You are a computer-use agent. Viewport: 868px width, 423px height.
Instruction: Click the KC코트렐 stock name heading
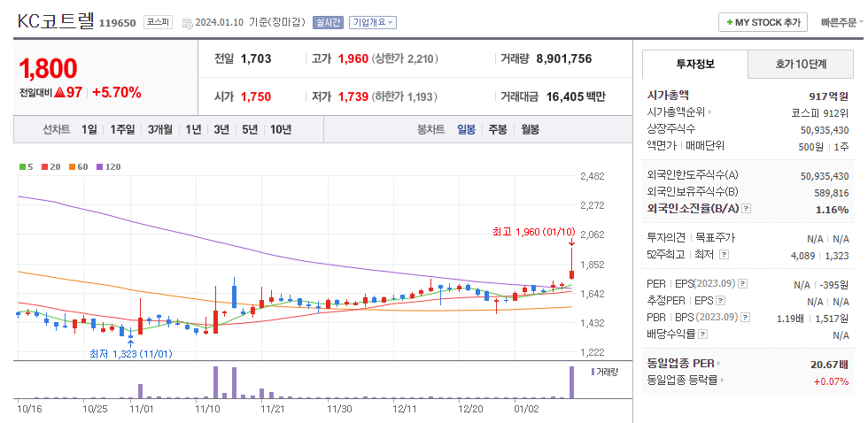pos(56,21)
